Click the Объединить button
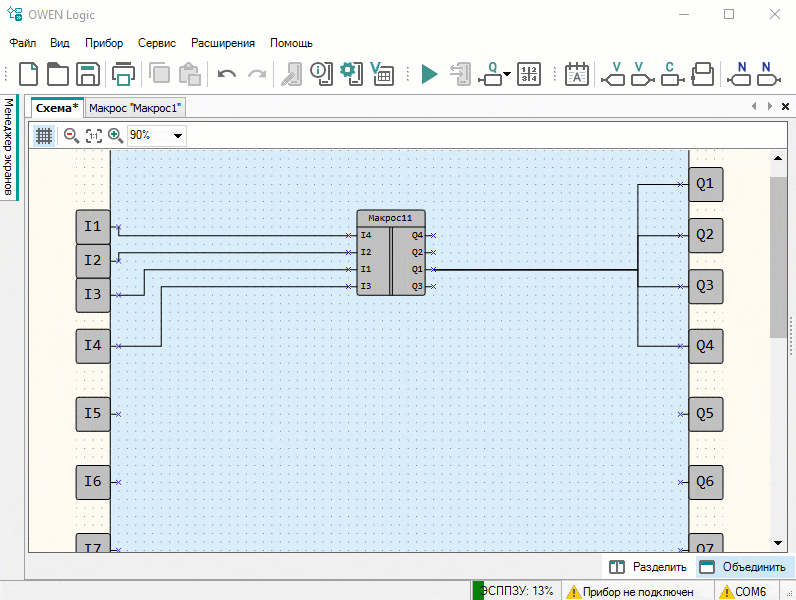This screenshot has width=796, height=600. coord(742,567)
